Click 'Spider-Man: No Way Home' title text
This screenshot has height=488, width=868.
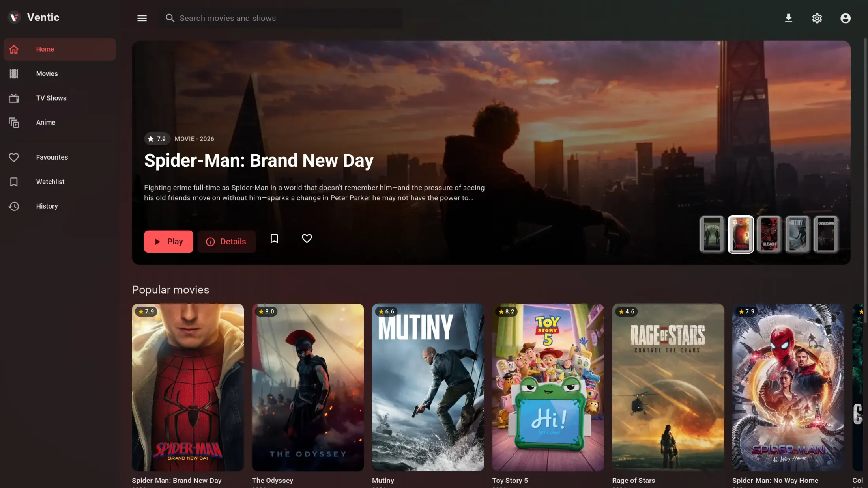[x=775, y=481]
